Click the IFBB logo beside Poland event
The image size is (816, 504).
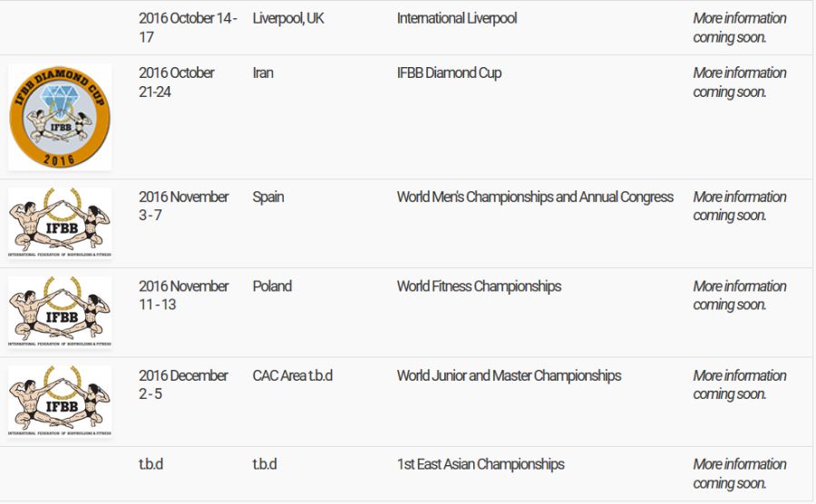pos(60,312)
